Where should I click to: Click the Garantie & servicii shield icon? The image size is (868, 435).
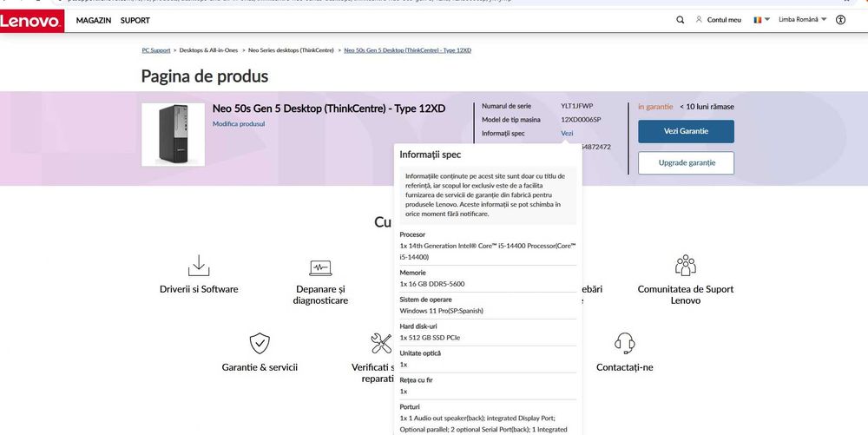point(260,343)
